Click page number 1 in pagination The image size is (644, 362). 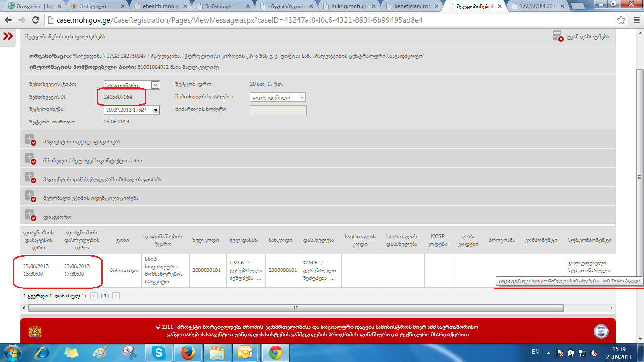105,296
